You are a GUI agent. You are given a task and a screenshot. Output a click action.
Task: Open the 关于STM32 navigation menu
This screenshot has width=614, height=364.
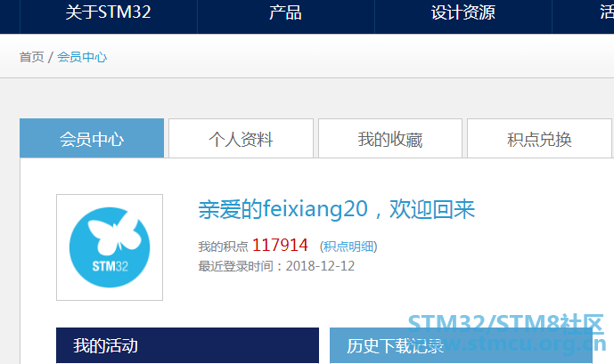109,12
